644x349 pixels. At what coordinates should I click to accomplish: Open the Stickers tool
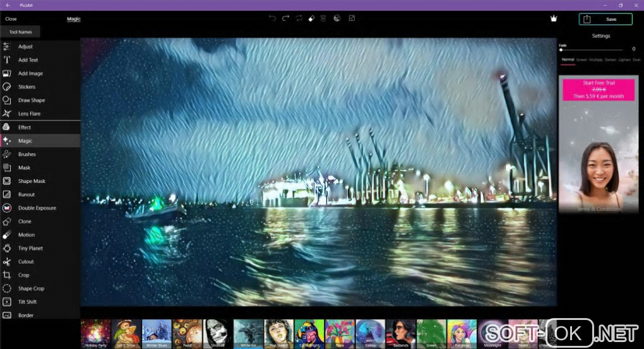(x=40, y=86)
